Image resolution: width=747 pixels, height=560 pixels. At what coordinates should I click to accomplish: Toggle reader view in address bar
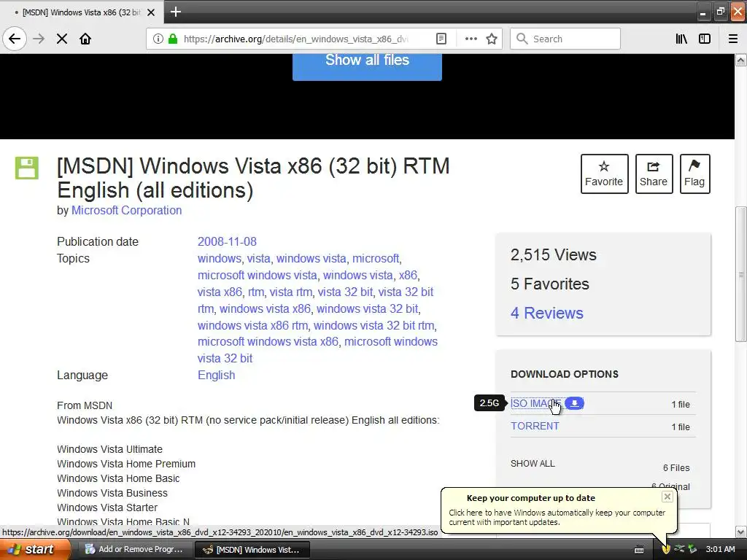coord(441,39)
